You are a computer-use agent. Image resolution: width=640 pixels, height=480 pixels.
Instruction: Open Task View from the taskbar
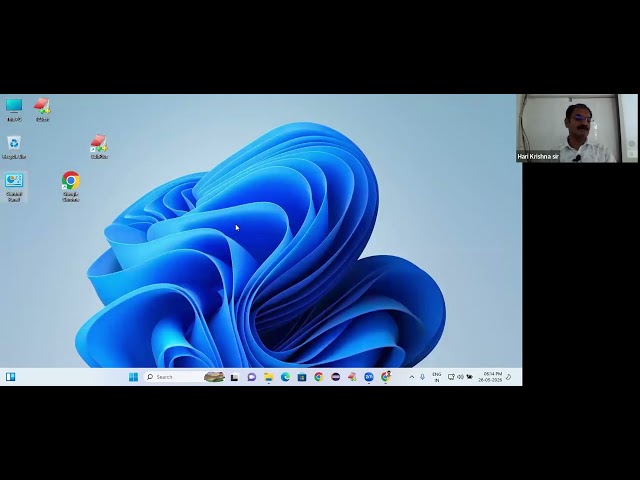234,377
